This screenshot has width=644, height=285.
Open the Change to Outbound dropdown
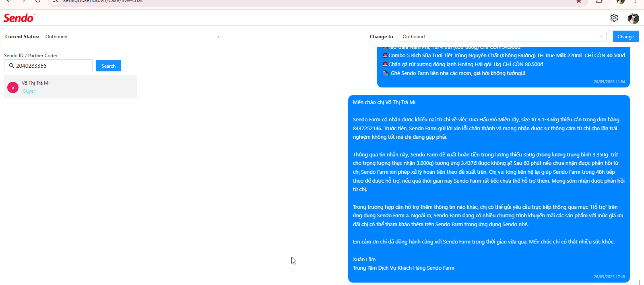point(503,36)
